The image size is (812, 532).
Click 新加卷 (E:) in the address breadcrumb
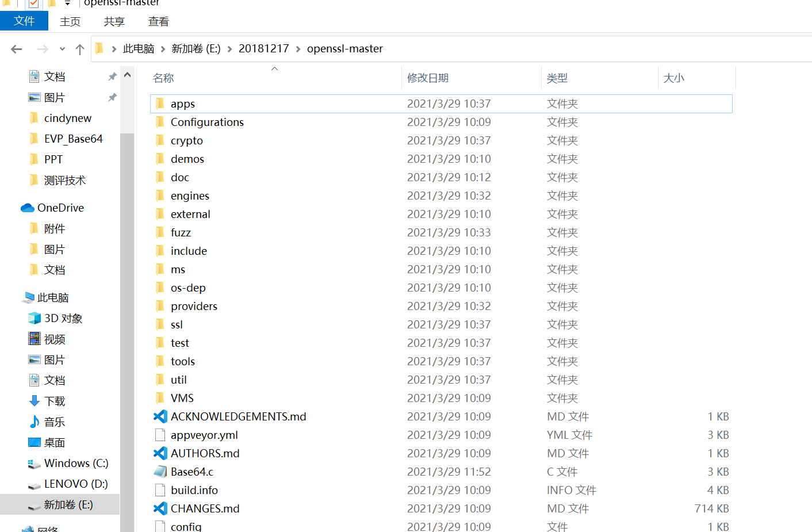point(196,48)
